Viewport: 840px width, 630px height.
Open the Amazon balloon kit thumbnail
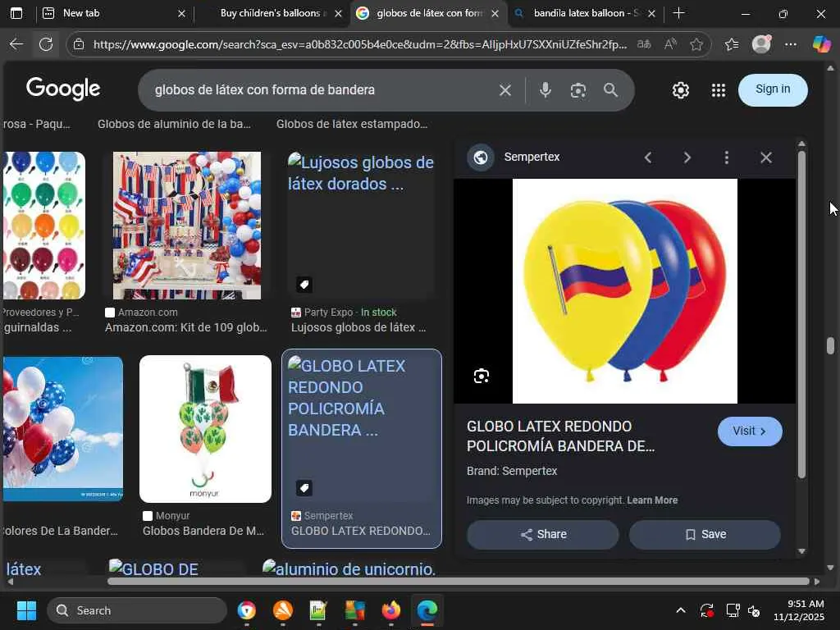(x=187, y=226)
